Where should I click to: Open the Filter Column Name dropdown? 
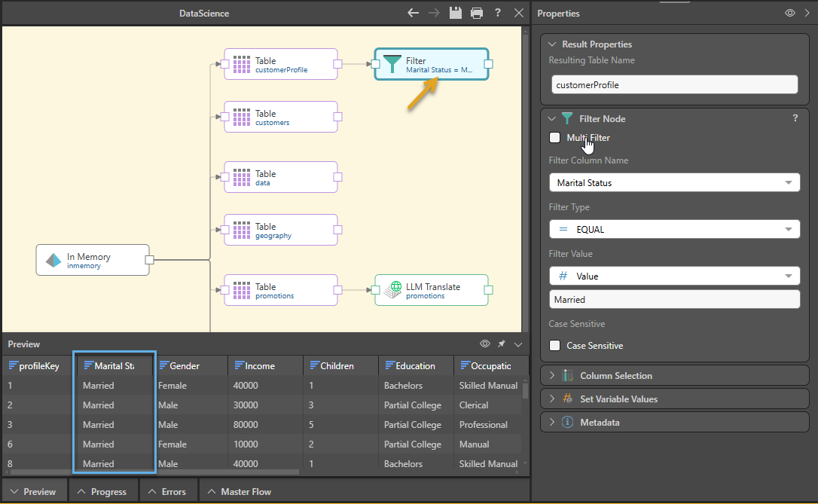click(x=674, y=183)
